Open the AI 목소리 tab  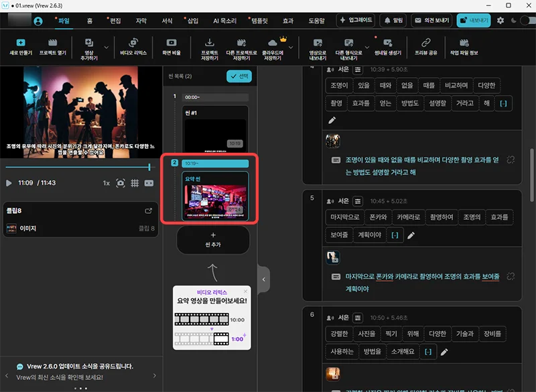(x=224, y=21)
